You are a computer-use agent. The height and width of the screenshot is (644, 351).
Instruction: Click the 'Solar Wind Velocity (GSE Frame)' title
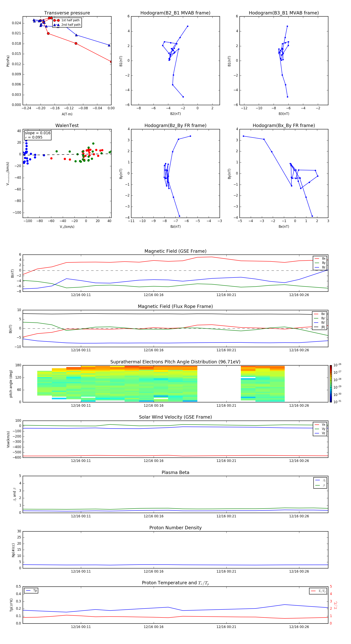[175, 417]
